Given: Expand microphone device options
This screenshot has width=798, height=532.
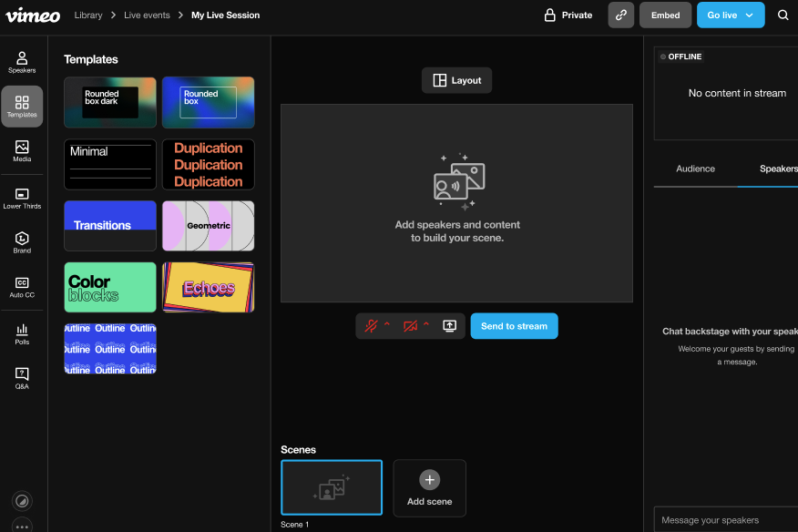Looking at the screenshot, I should (x=387, y=325).
